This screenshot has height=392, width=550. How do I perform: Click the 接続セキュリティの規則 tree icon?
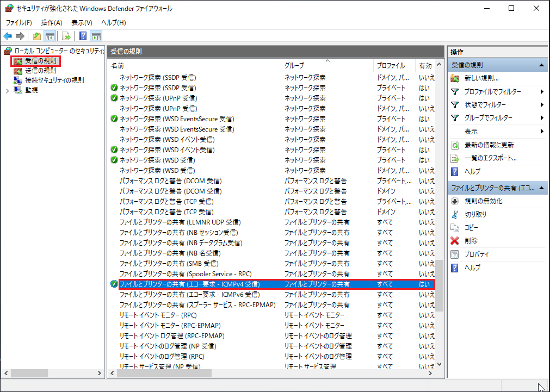(18, 80)
